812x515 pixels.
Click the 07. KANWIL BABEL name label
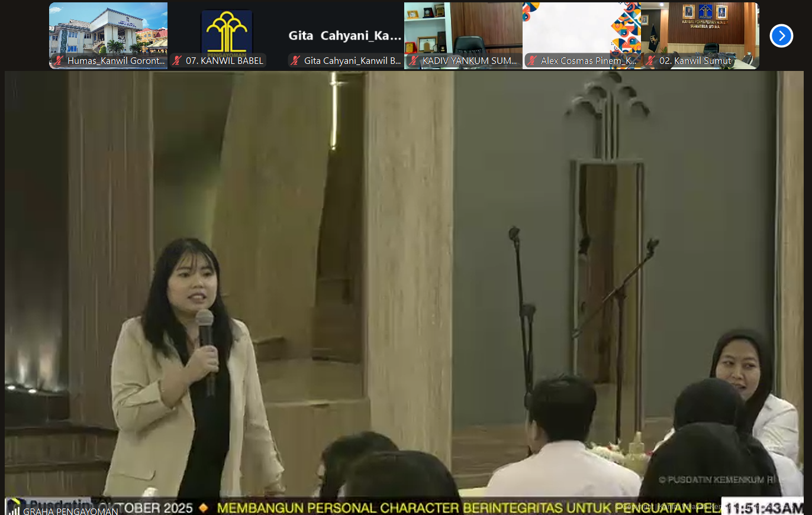click(224, 61)
